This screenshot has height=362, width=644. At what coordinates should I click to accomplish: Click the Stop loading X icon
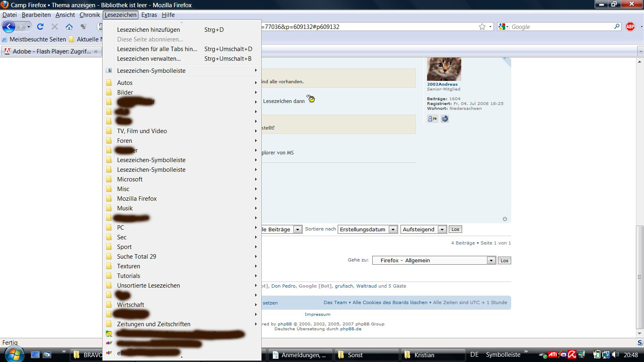(x=55, y=27)
